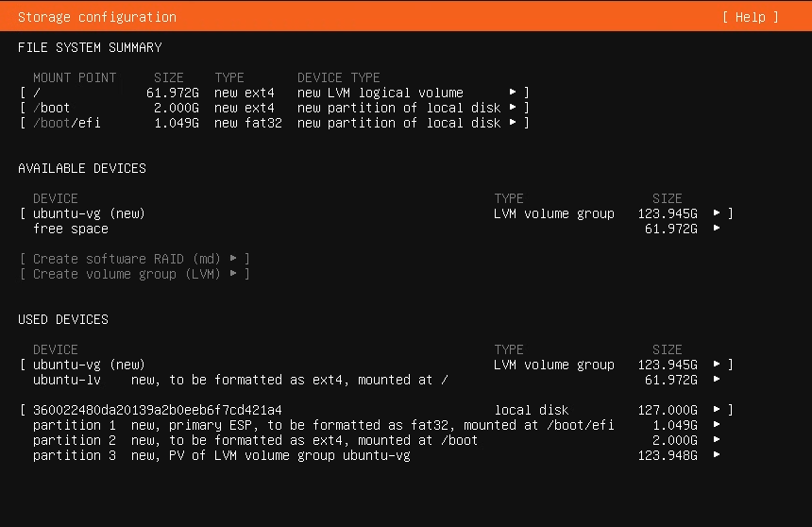Click the 2.000G size in File System Summary
Viewport: 812px width, 527px height.
pyautogui.click(x=176, y=108)
